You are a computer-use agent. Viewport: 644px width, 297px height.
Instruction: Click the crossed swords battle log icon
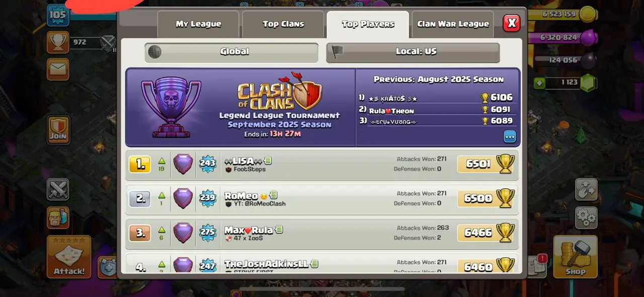pos(58,189)
